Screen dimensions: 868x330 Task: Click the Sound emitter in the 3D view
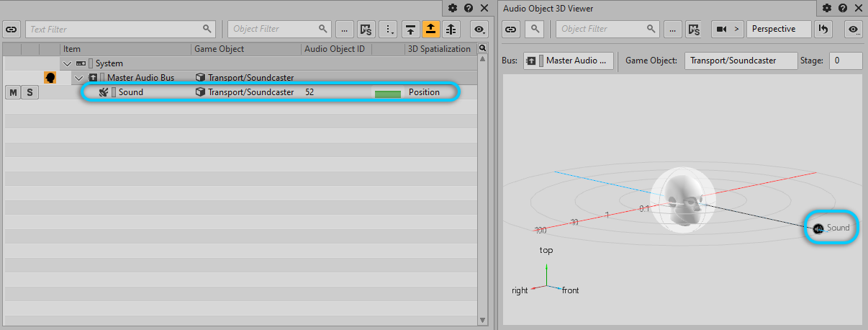[x=818, y=228]
